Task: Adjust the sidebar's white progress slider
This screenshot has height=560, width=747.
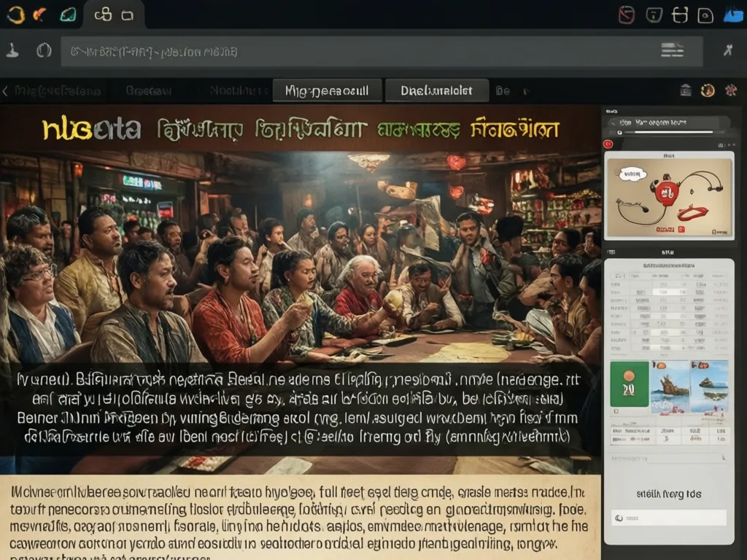Action: (x=665, y=133)
